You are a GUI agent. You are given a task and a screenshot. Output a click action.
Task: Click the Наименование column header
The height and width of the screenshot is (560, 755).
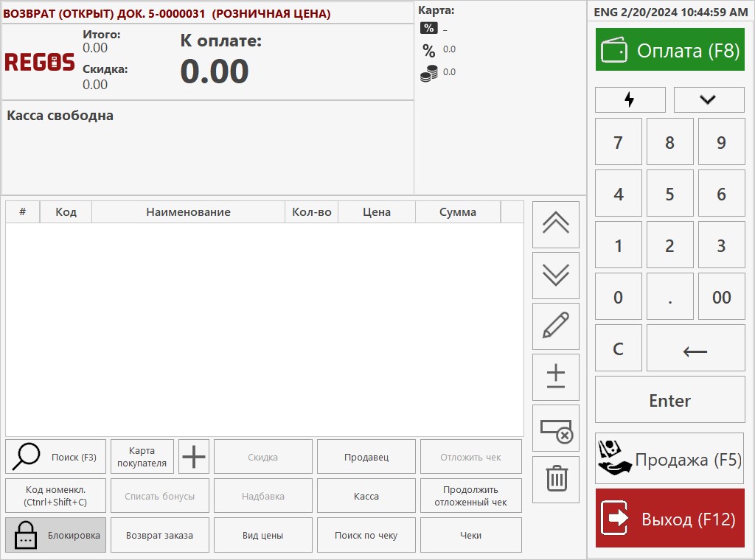click(x=188, y=212)
